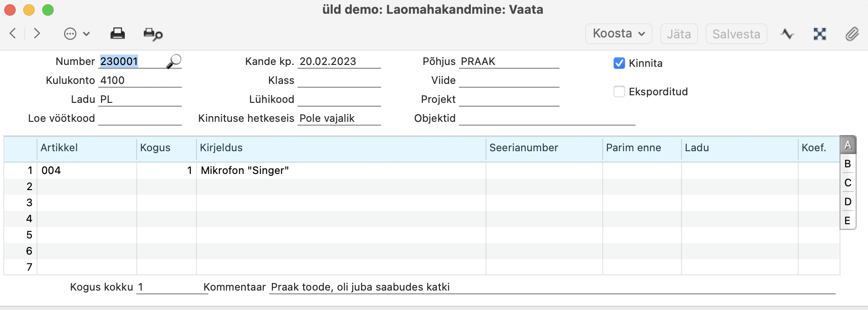Screen dimensions: 868x310
Task: Click the Jäta button
Action: click(x=679, y=34)
